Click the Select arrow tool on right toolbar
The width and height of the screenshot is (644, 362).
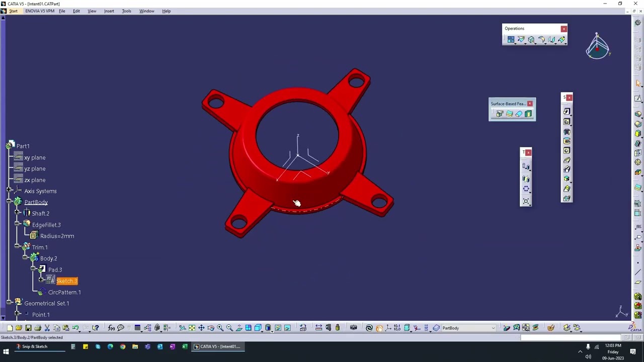(x=638, y=83)
